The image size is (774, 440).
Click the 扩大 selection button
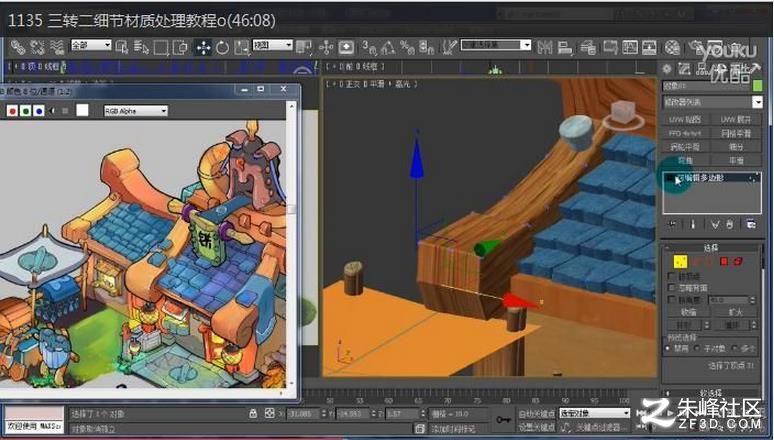[x=735, y=312]
